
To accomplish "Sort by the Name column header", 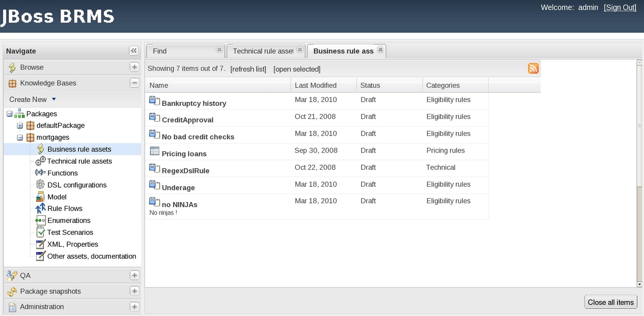I will pos(218,85).
